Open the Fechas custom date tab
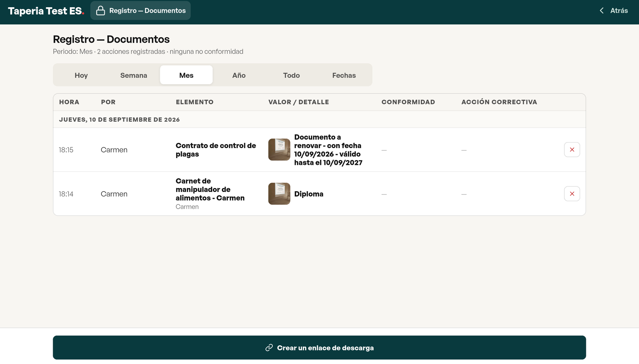The image size is (639, 364). coord(344,75)
